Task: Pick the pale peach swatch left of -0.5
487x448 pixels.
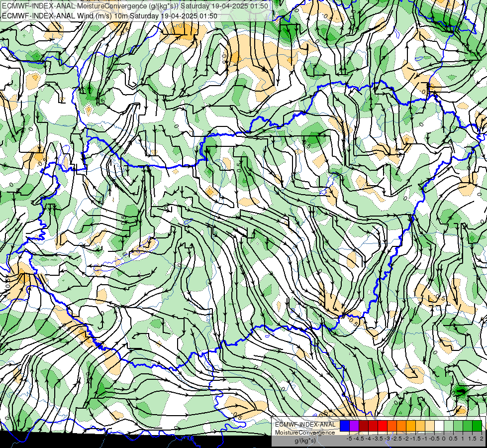Action: (x=430, y=426)
